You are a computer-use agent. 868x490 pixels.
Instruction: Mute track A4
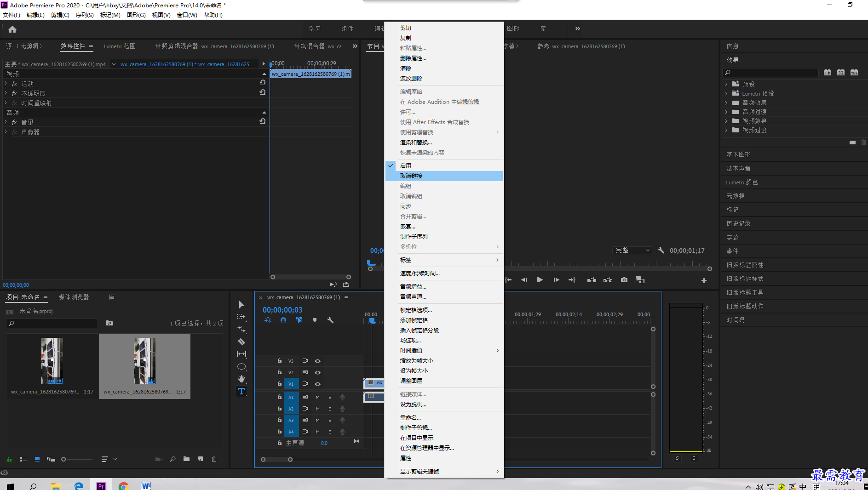[317, 432]
